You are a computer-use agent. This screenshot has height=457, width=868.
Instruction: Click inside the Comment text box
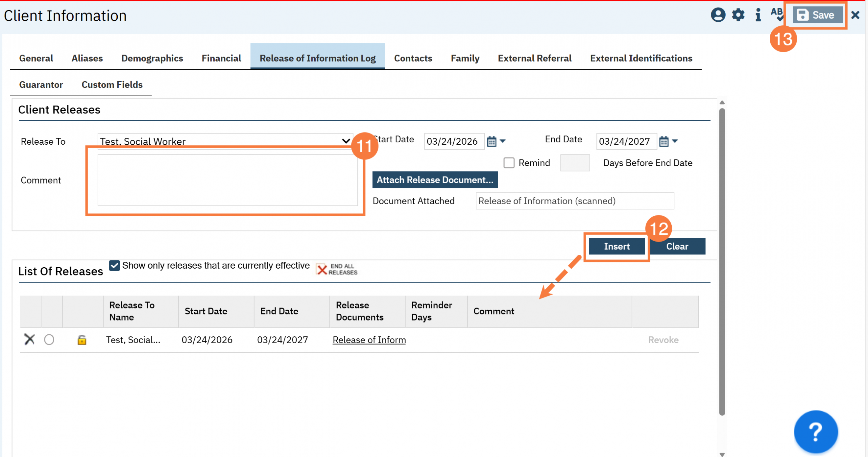coord(227,180)
